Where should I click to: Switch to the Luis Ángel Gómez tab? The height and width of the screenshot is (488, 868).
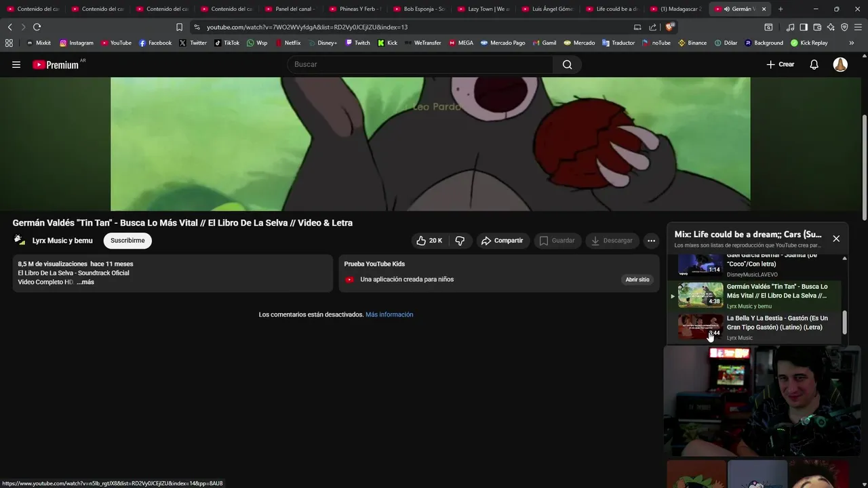(x=547, y=9)
